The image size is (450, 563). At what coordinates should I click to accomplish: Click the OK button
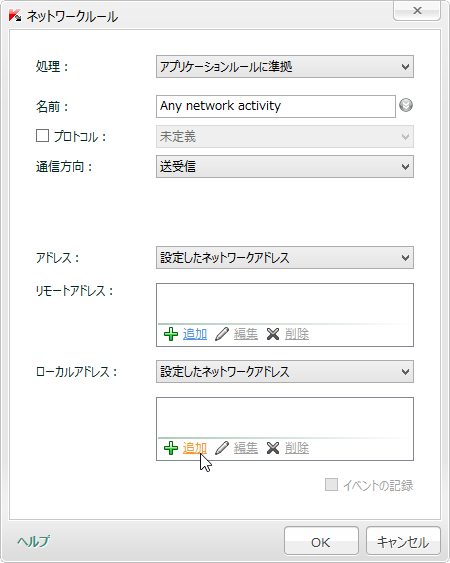point(321,541)
